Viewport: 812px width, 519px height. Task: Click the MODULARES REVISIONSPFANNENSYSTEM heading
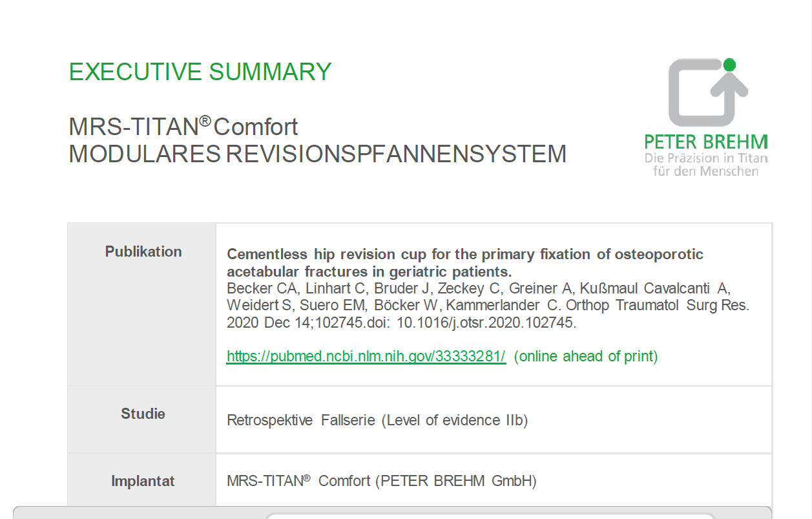pos(317,154)
